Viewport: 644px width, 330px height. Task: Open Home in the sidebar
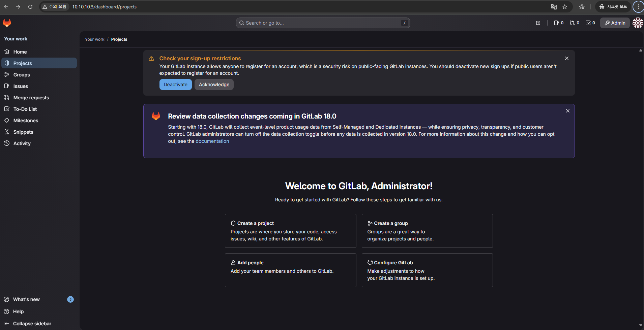point(39,52)
